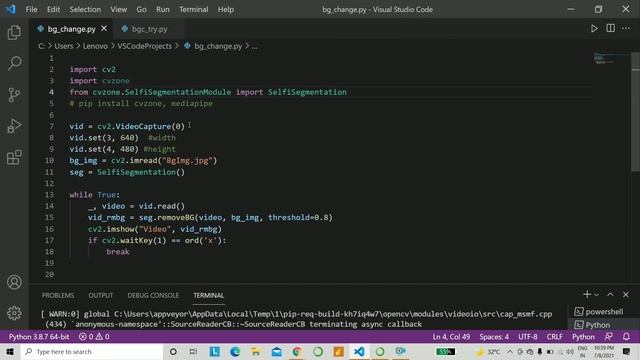Open Microsoft Edge from taskbar
The width and height of the screenshot is (640, 360).
pos(235,351)
